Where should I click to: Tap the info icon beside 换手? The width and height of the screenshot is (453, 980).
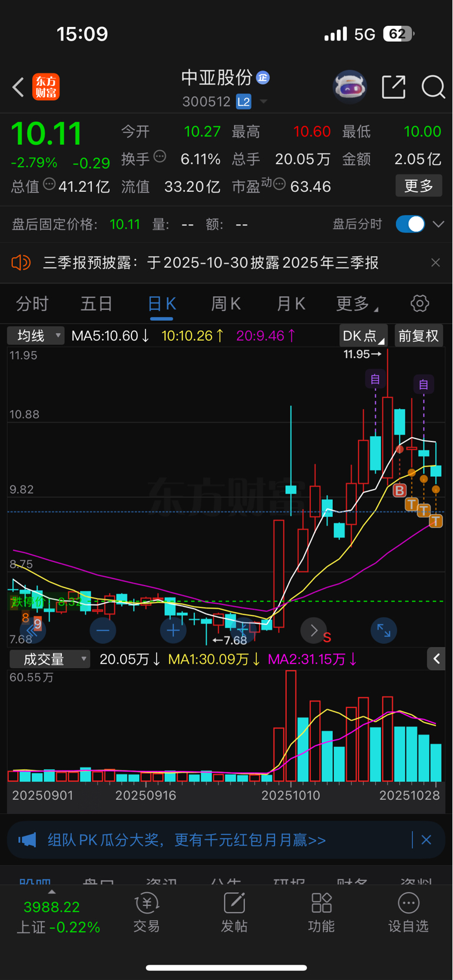(x=160, y=157)
